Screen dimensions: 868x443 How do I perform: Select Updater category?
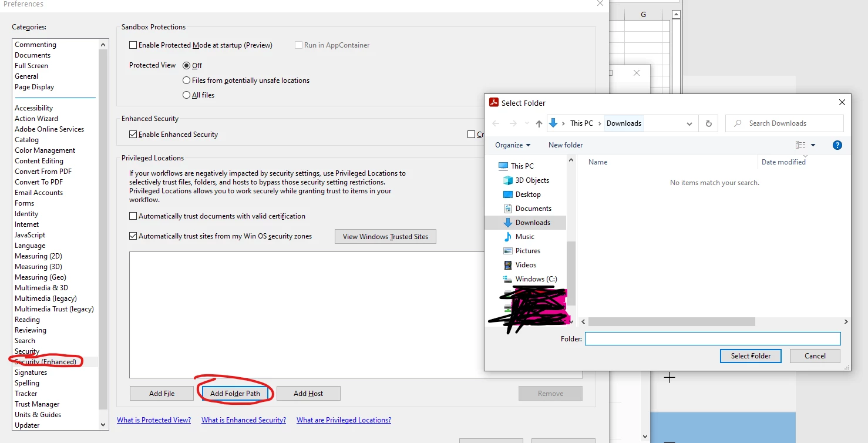[x=27, y=425]
